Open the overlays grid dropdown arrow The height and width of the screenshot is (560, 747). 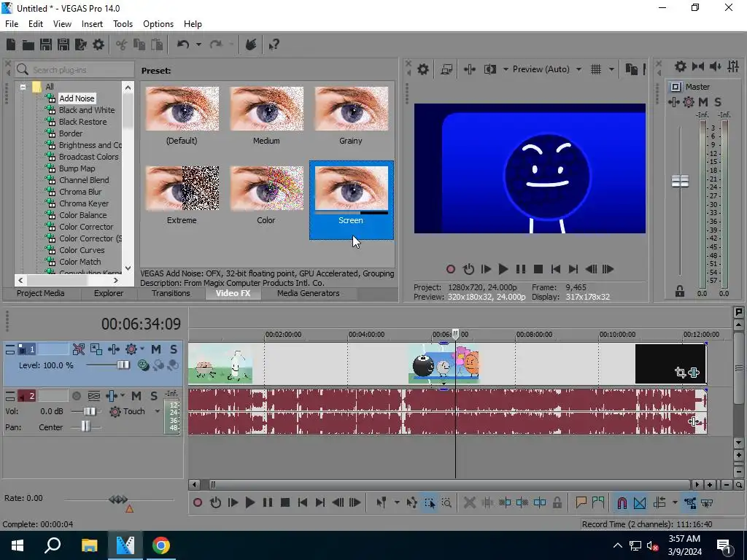[611, 69]
